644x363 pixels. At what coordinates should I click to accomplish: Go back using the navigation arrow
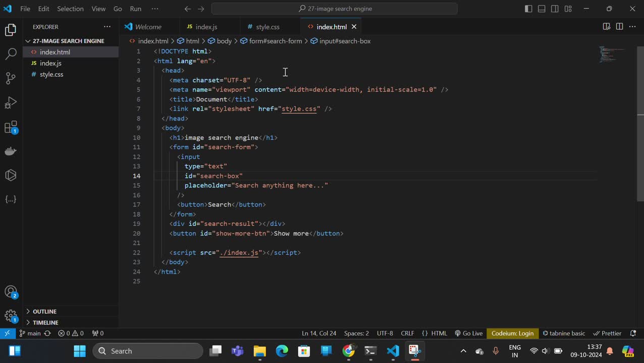click(x=188, y=9)
